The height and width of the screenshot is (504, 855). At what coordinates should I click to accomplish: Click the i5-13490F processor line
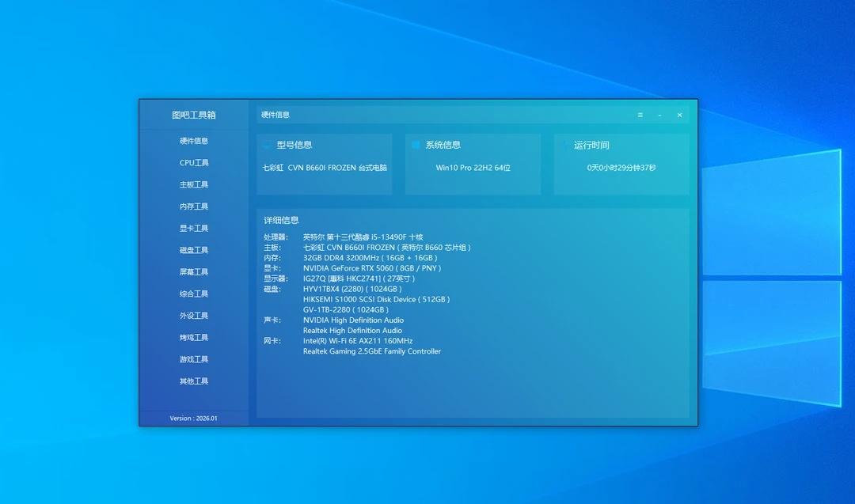[363, 237]
